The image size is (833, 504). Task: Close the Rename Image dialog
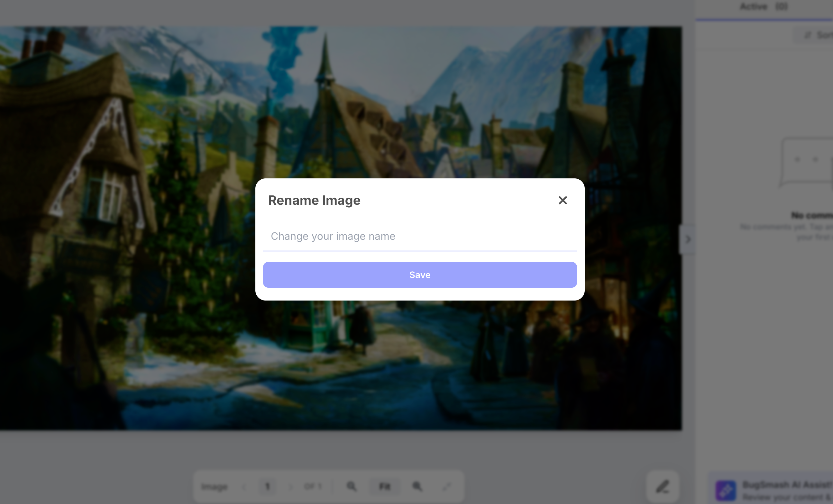click(563, 200)
